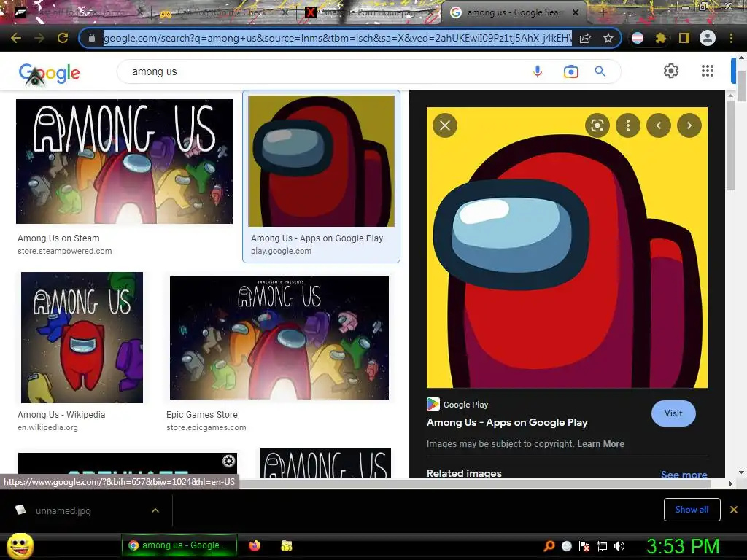The height and width of the screenshot is (560, 747).
Task: Go back with the browser back arrow
Action: (x=16, y=38)
